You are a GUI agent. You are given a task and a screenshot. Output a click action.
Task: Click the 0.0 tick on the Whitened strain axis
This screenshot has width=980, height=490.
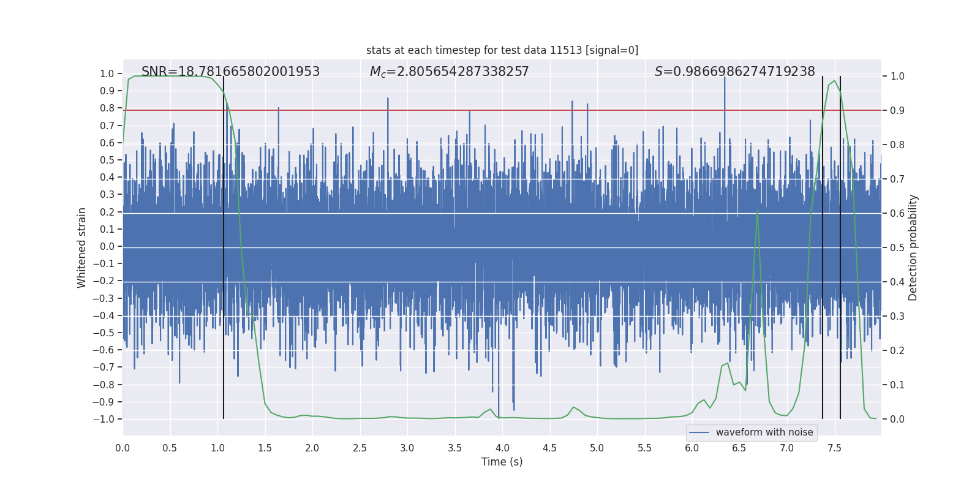coord(107,246)
